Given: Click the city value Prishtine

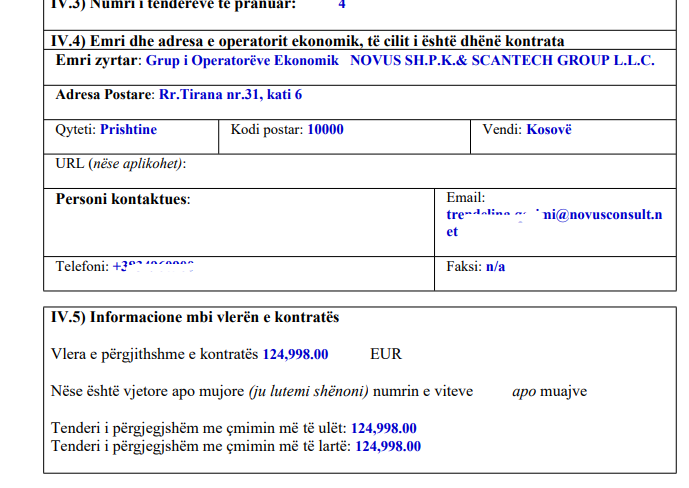Looking at the screenshot, I should tap(128, 130).
